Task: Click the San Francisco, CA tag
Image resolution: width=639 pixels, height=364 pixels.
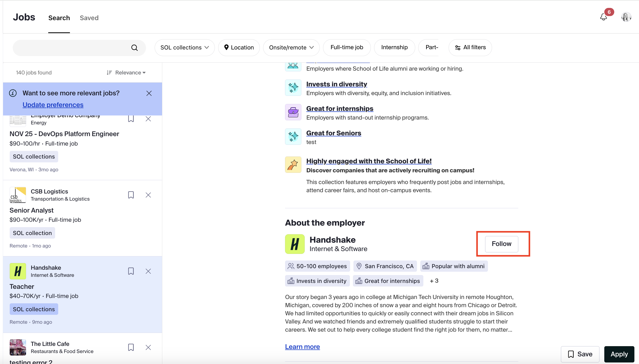Action: pos(385,266)
